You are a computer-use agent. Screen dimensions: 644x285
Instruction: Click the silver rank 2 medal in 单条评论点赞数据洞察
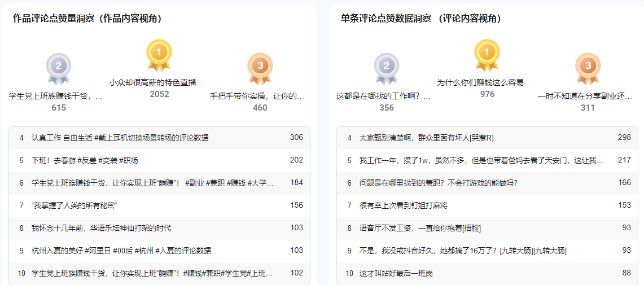[x=387, y=67]
